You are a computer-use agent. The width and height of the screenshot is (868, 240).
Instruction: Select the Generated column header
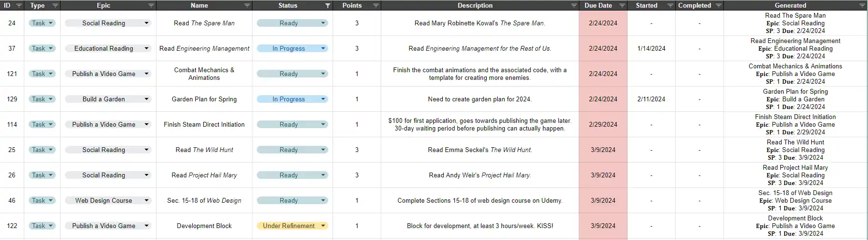(x=790, y=6)
